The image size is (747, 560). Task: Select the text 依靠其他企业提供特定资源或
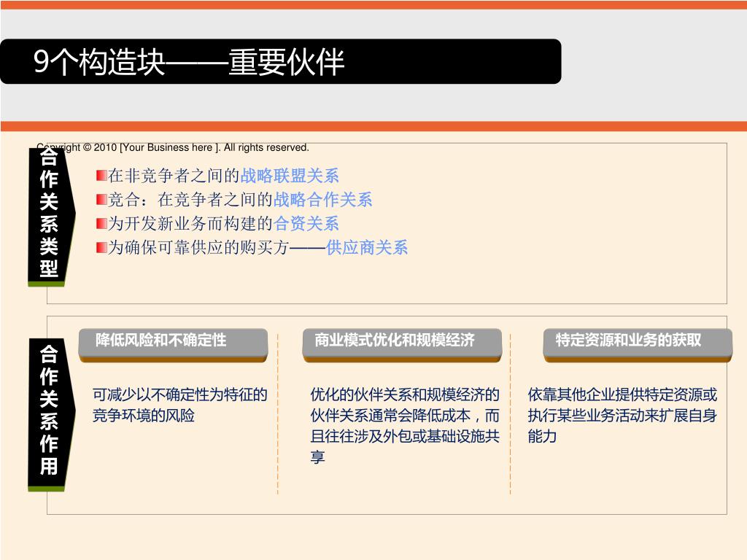tap(622, 394)
